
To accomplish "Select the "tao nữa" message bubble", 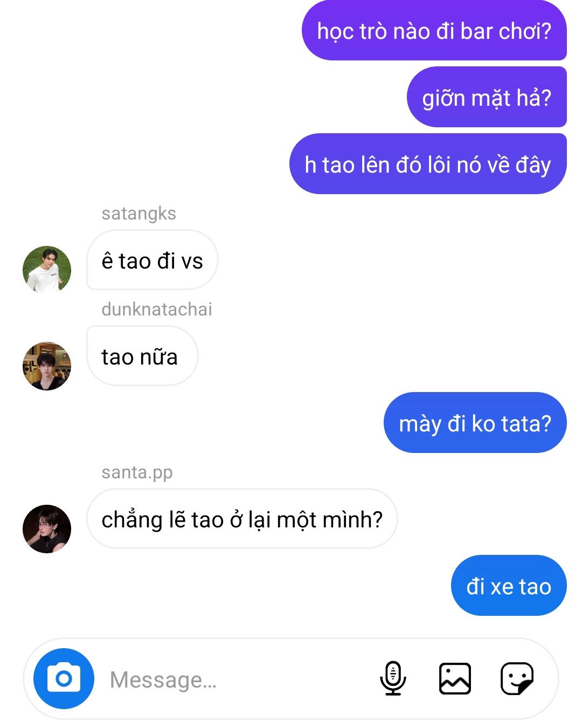I will coord(142,356).
